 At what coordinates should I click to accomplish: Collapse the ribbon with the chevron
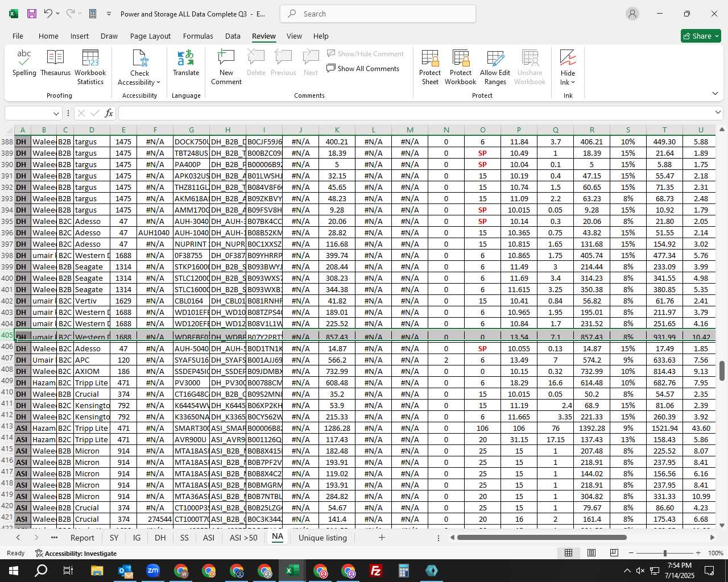[715, 93]
